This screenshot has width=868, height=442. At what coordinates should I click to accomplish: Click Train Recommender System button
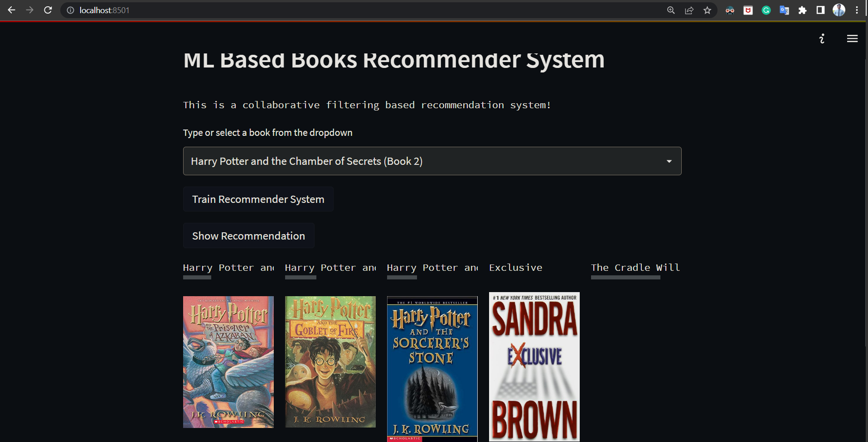coord(258,199)
